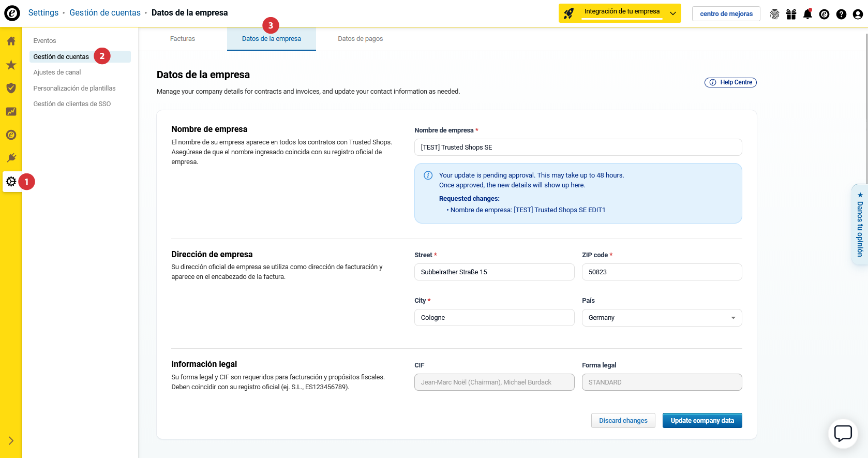868x458 pixels.
Task: Click the plug integrations sidebar icon
Action: (11, 158)
